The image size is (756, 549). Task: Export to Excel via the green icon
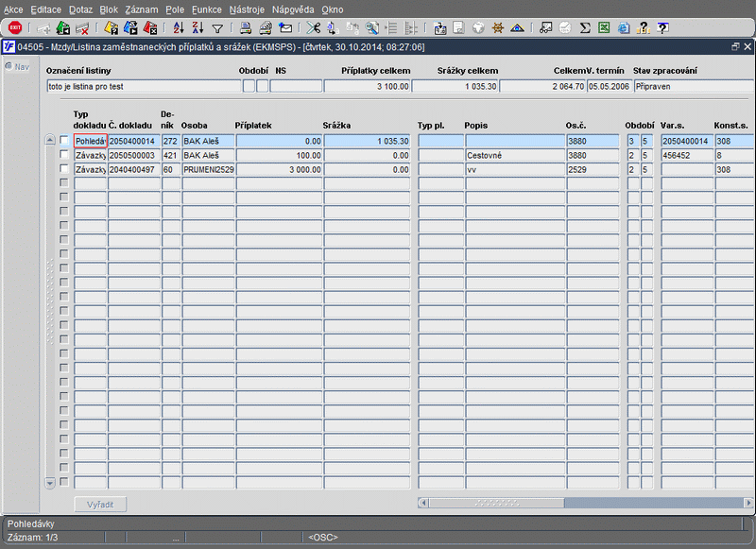tap(603, 28)
